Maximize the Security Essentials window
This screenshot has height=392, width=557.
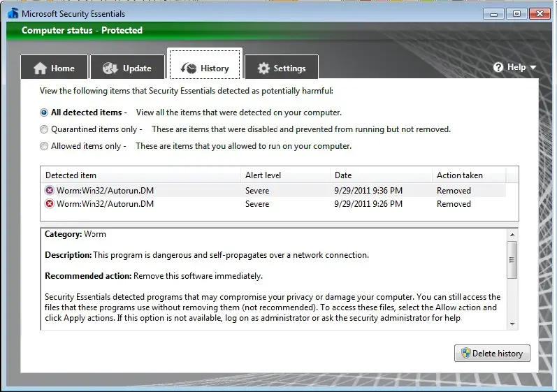(516, 14)
